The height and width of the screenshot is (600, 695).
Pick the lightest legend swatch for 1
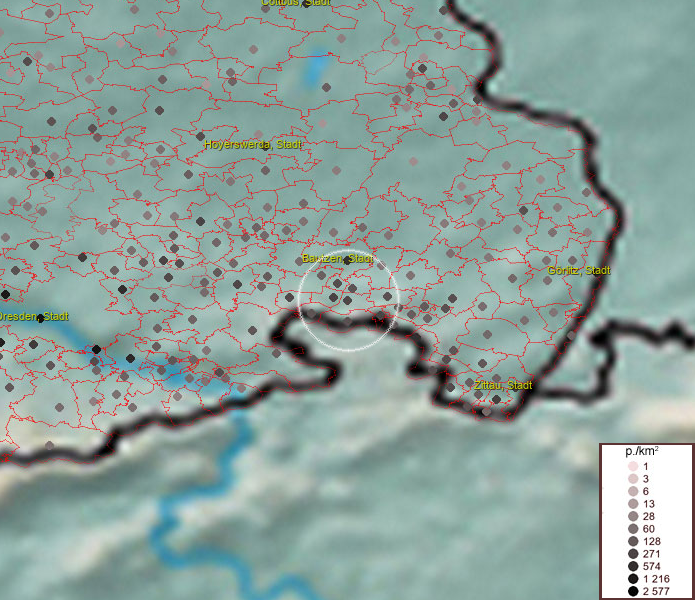(632, 467)
